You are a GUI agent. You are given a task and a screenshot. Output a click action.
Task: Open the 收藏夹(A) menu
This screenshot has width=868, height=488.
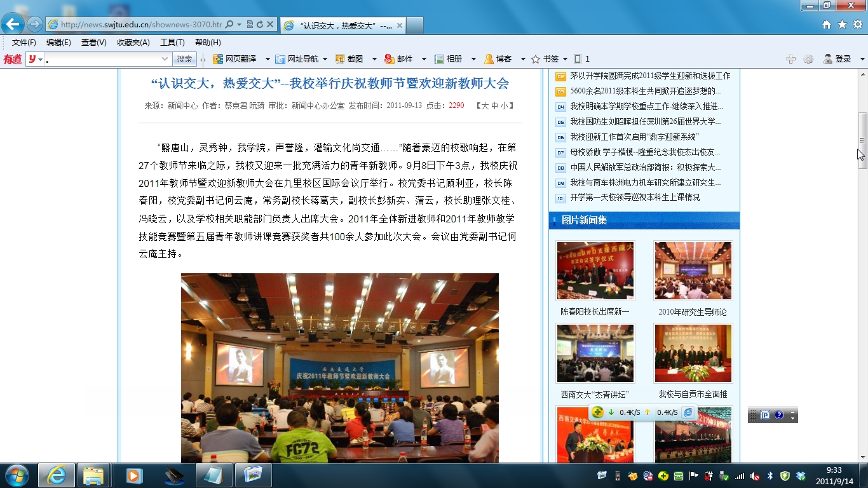coord(133,43)
